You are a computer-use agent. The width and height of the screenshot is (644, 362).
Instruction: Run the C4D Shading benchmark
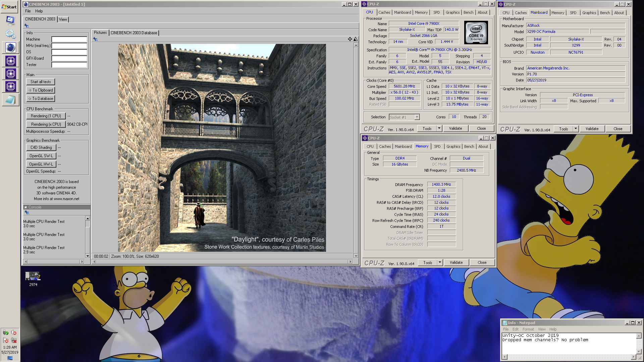pos(41,147)
